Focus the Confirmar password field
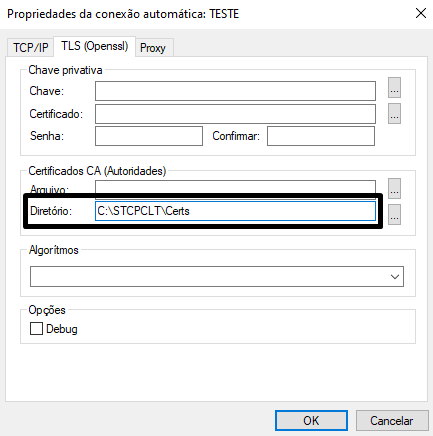 (321, 136)
